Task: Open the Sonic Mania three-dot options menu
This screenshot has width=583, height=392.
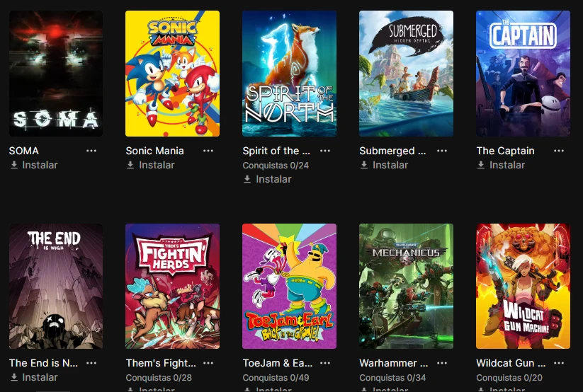Action: coord(208,151)
